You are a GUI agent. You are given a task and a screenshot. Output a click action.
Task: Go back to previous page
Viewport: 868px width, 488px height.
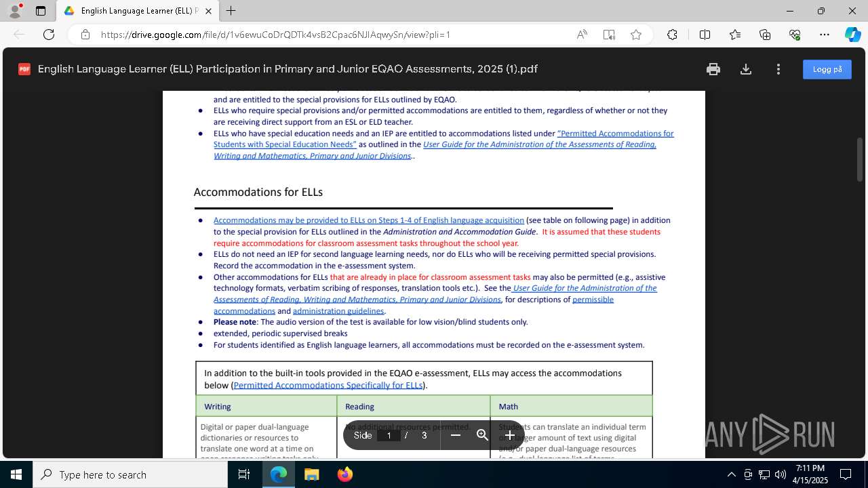click(19, 35)
